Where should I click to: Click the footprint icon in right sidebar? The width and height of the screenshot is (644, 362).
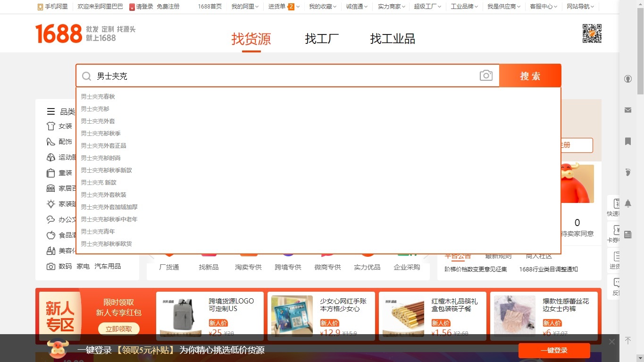628,172
